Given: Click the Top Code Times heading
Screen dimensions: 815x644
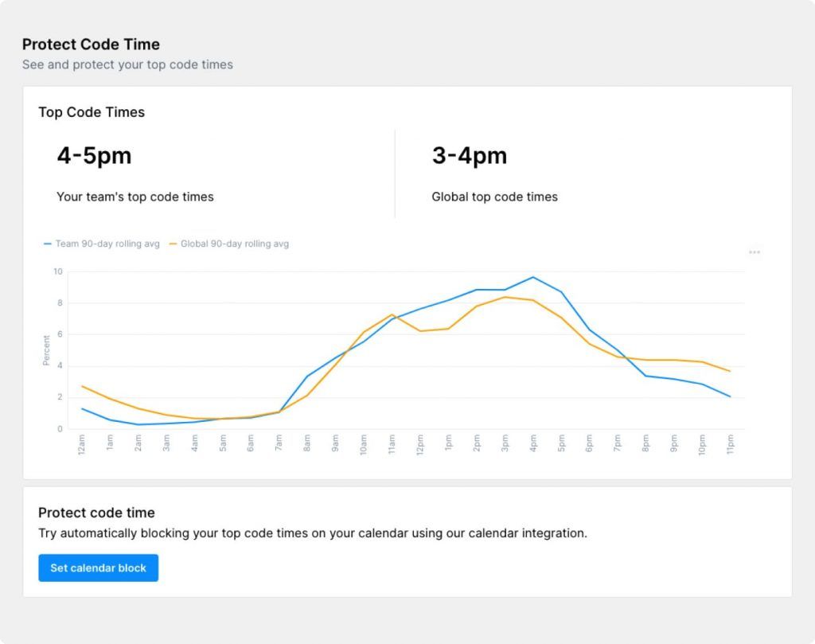Looking at the screenshot, I should (x=91, y=112).
